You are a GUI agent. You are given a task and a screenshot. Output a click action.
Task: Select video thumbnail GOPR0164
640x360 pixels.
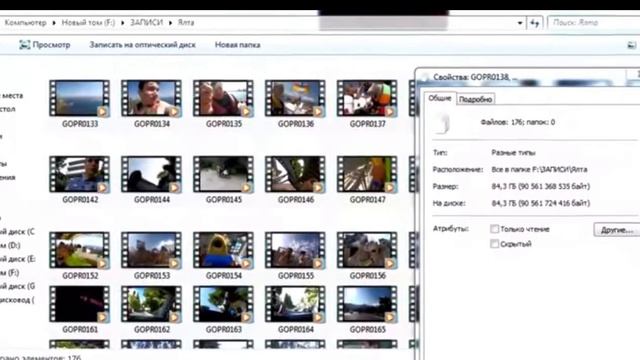295,304
